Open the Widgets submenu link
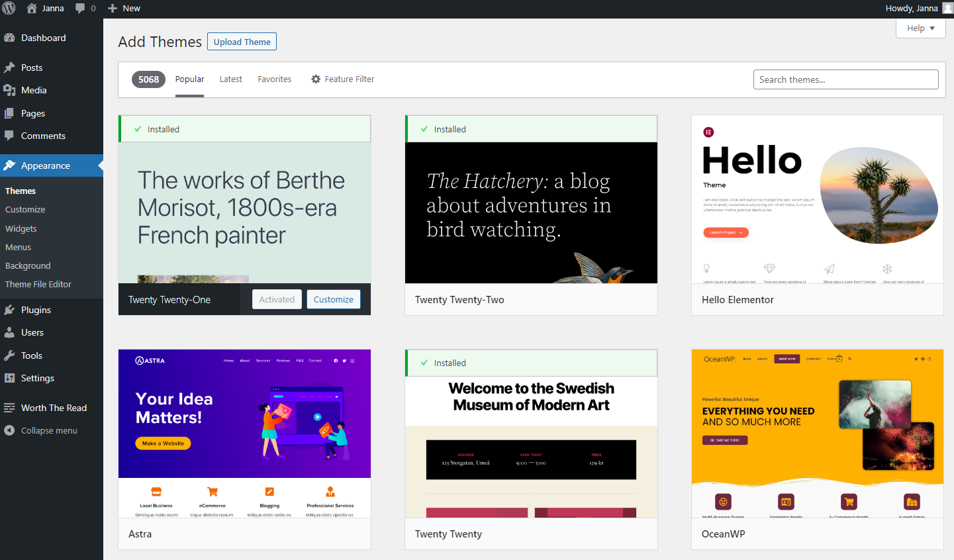Viewport: 954px width, 560px height. click(21, 228)
